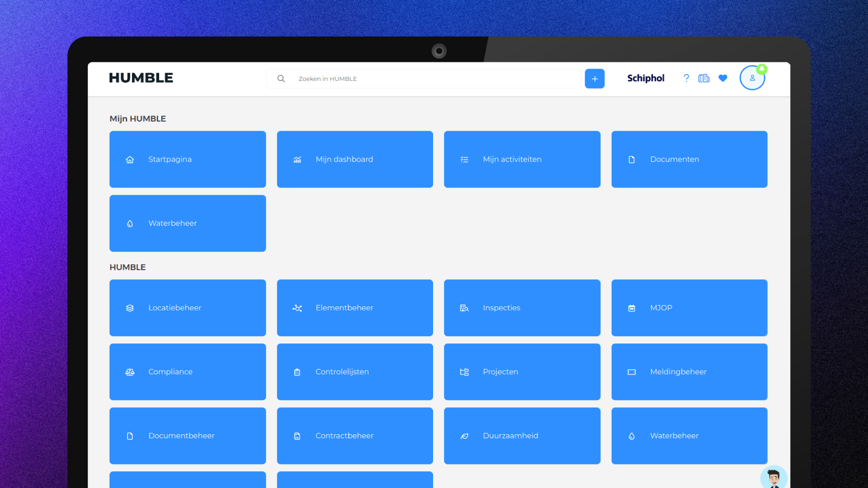Click the green notification bell badge
The height and width of the screenshot is (488, 868).
click(762, 69)
